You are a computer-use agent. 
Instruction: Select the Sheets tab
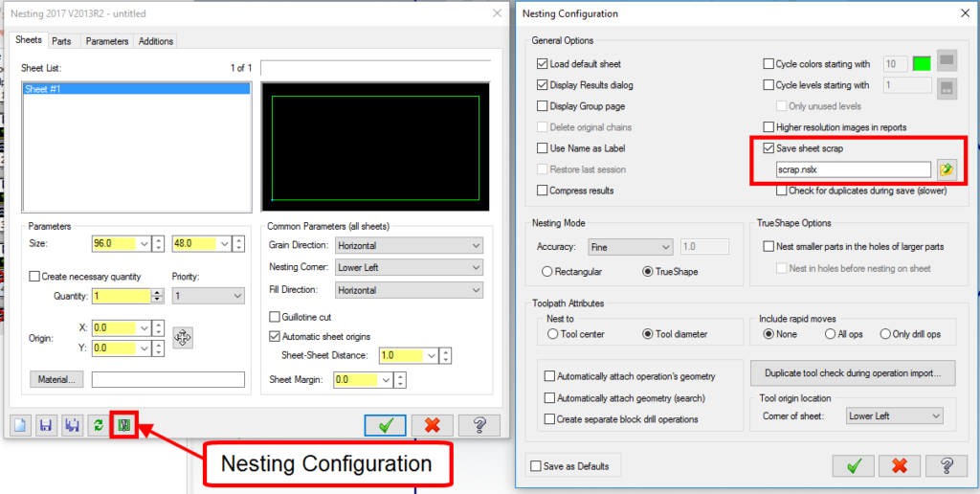(x=28, y=40)
